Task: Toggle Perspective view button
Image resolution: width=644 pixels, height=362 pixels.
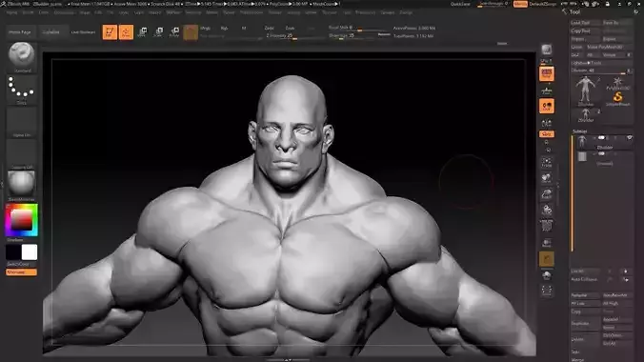Action: click(x=547, y=74)
